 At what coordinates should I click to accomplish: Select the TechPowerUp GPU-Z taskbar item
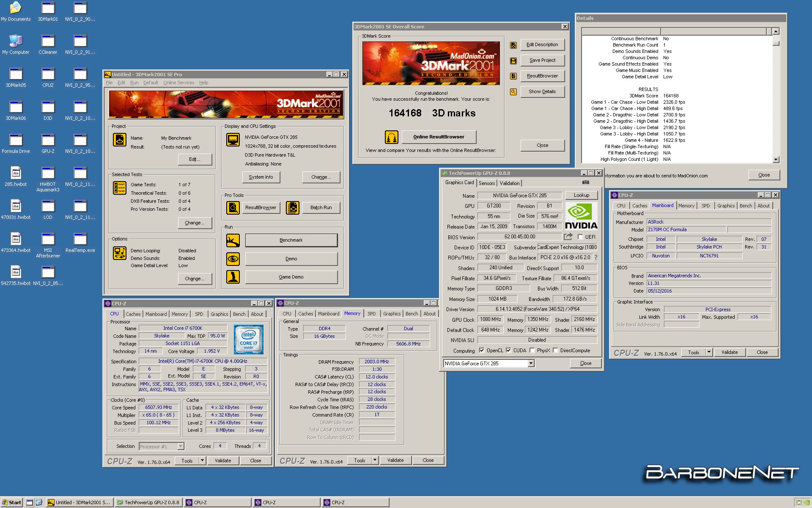pyautogui.click(x=148, y=502)
